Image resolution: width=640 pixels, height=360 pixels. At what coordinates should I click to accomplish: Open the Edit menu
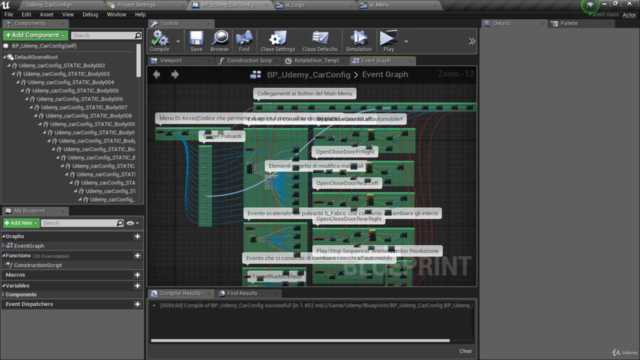(26, 14)
